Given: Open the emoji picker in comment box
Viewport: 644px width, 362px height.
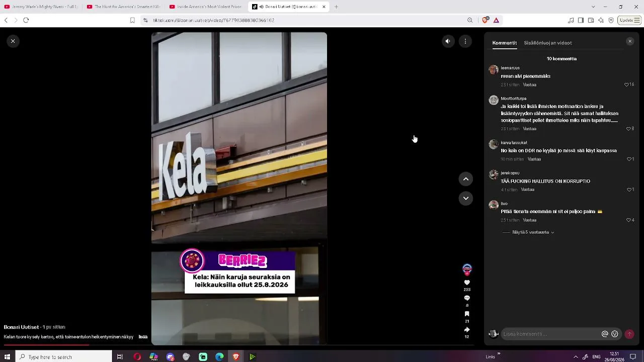Looking at the screenshot, I should point(615,334).
